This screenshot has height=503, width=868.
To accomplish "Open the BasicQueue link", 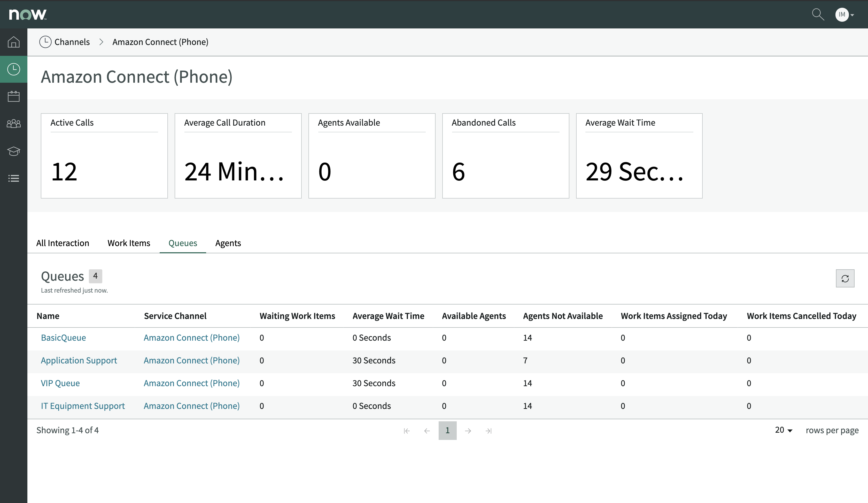I will [63, 338].
